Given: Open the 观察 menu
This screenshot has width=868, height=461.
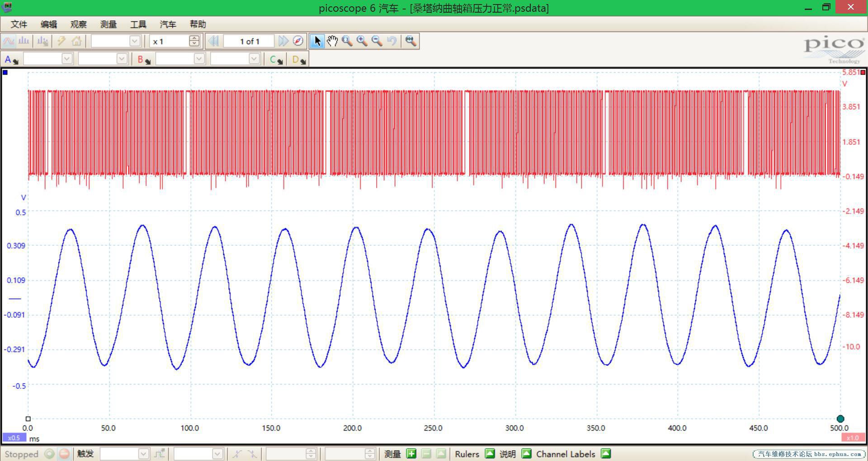Looking at the screenshot, I should [78, 24].
